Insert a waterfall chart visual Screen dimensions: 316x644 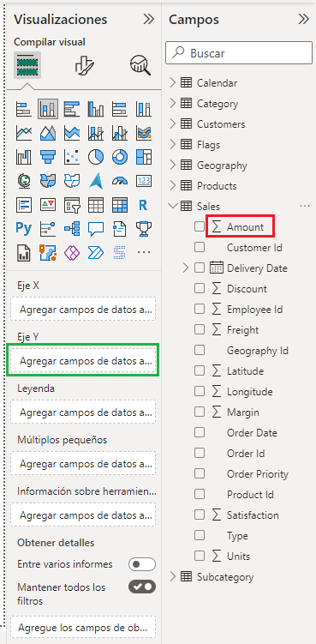point(24,157)
